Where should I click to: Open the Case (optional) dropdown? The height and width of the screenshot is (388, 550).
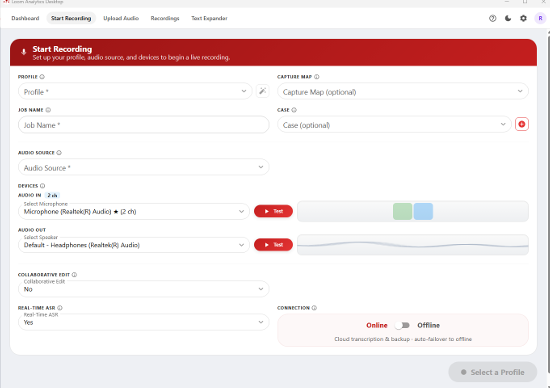pyautogui.click(x=394, y=125)
